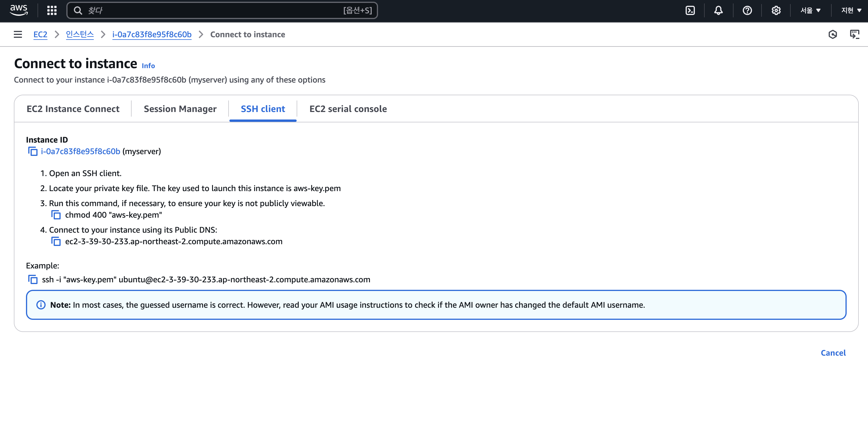Copy the chmod 400 command
868x448 pixels.
(56, 215)
